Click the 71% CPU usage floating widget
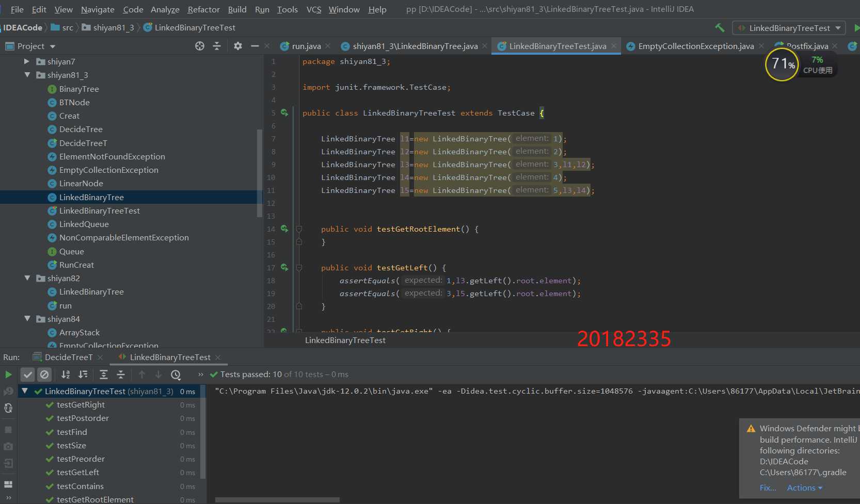This screenshot has height=504, width=860. click(x=783, y=64)
